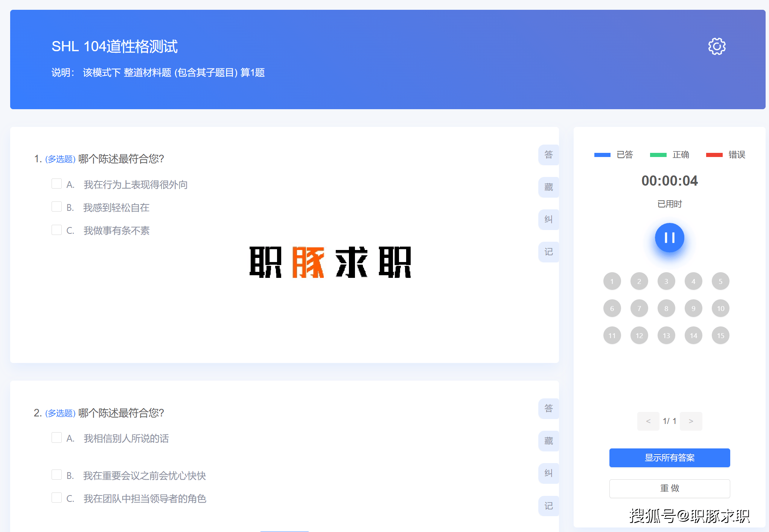Click question 2's 纠 correction icon
769x532 pixels.
(548, 473)
